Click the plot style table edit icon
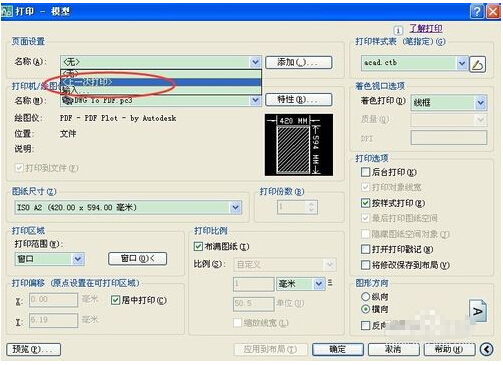This screenshot has width=503, height=365. (477, 64)
